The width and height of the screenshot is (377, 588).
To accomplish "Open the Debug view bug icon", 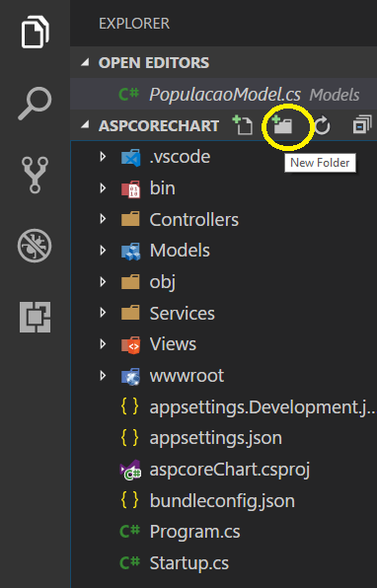I will (35, 246).
